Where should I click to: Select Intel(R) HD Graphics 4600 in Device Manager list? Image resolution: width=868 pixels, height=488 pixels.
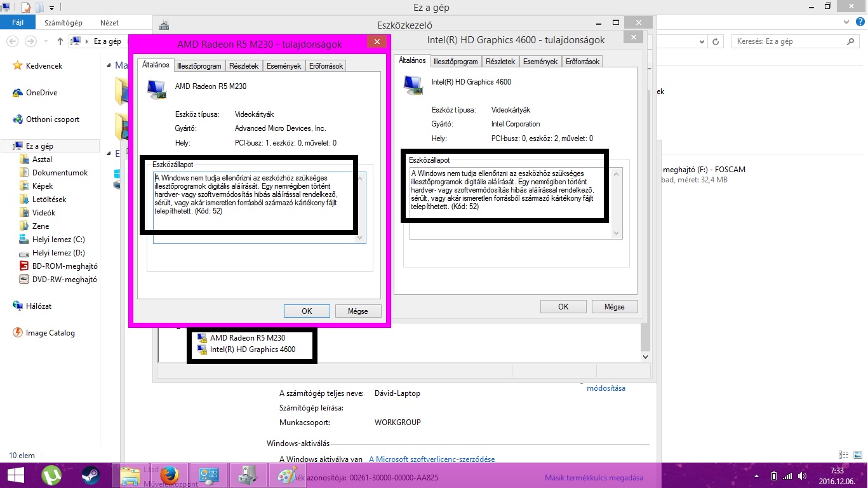click(252, 349)
